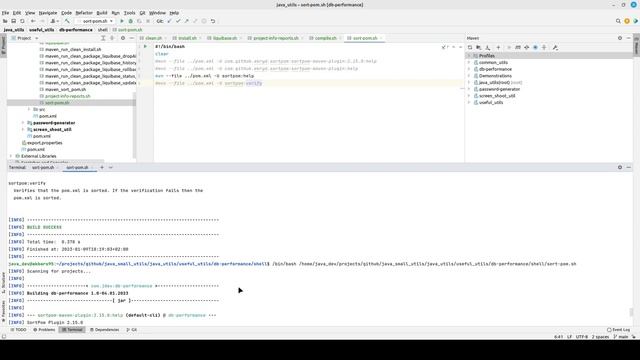
Task: Hide the Maven tool window
Action: (x=629, y=38)
